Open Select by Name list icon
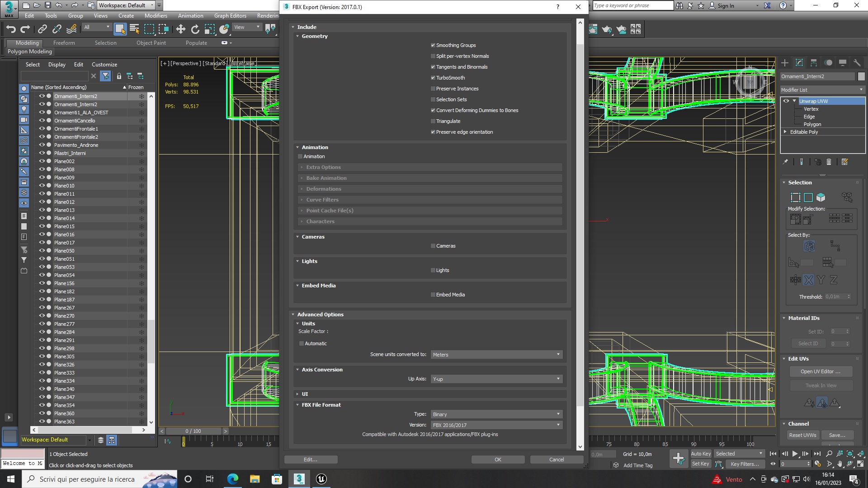The image size is (868, 488). [134, 29]
